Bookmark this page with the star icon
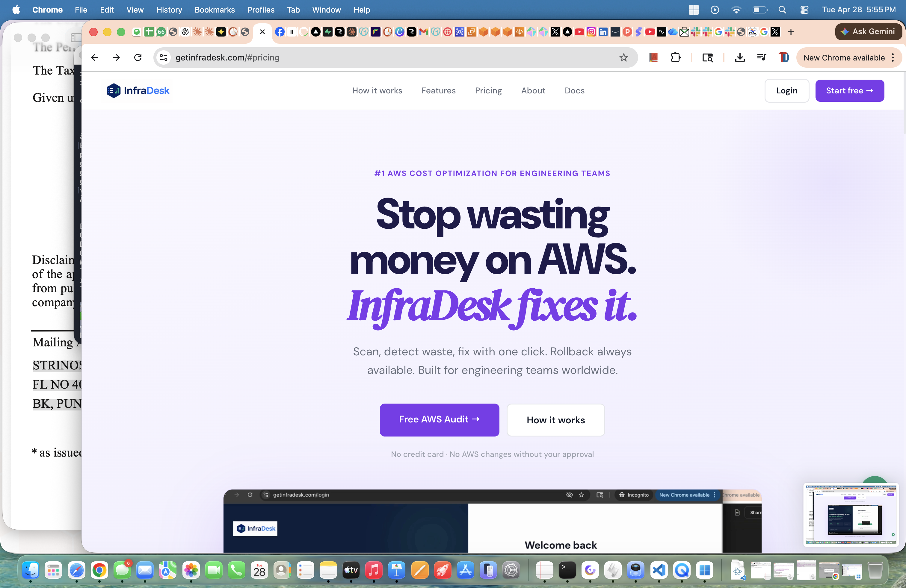The width and height of the screenshot is (906, 588). (623, 57)
